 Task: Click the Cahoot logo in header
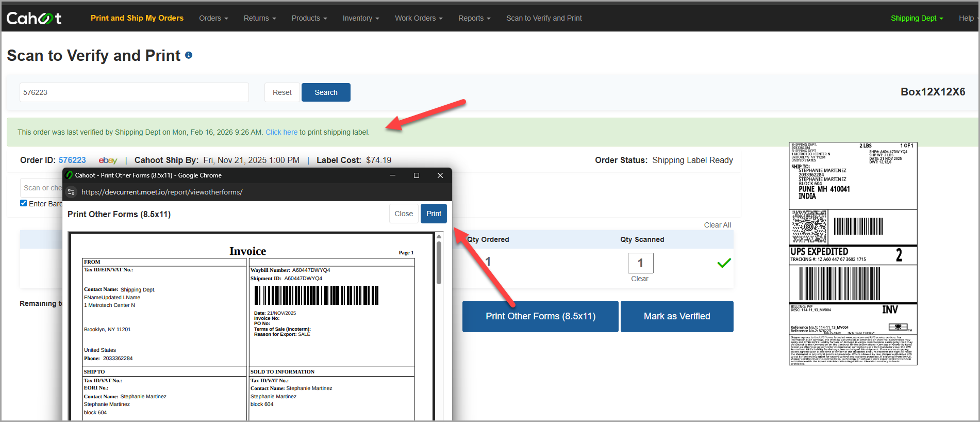pos(34,19)
